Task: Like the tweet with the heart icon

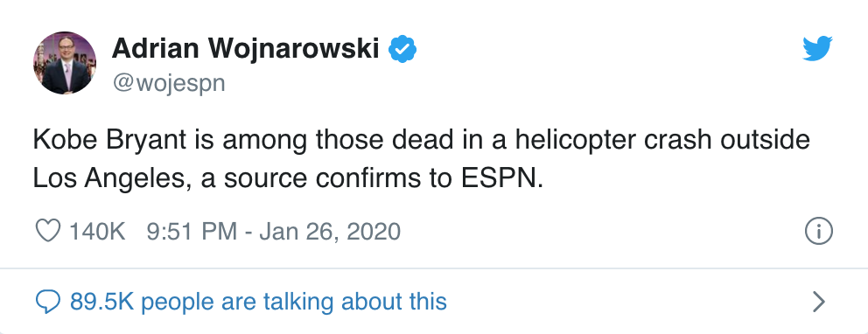Action: coord(47,231)
